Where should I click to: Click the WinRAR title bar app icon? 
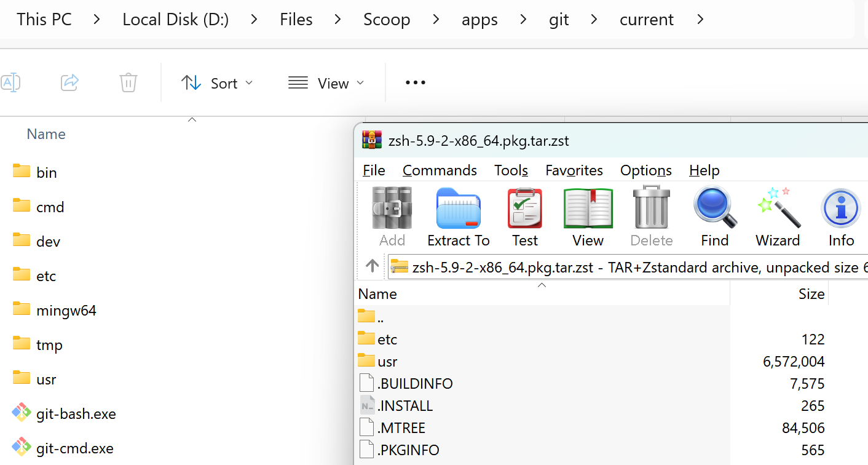(x=372, y=140)
